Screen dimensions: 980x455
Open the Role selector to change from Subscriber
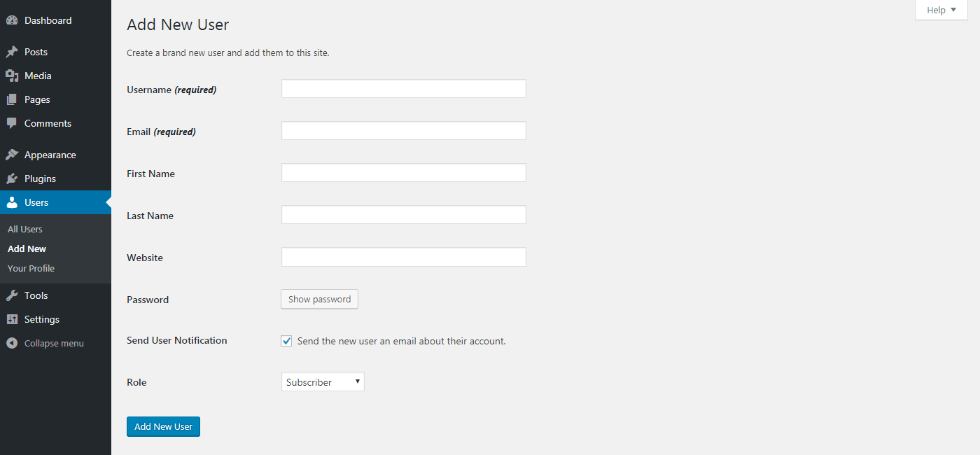pos(322,381)
